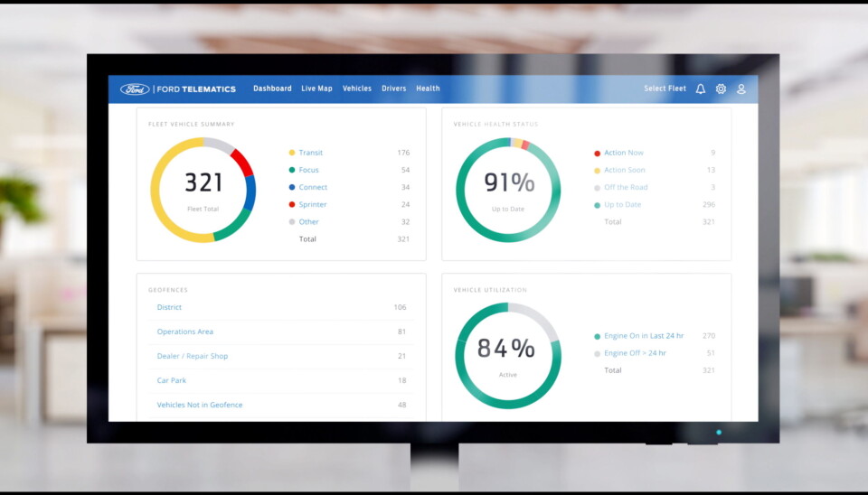
Task: Click the Action Now health link
Action: tap(624, 153)
